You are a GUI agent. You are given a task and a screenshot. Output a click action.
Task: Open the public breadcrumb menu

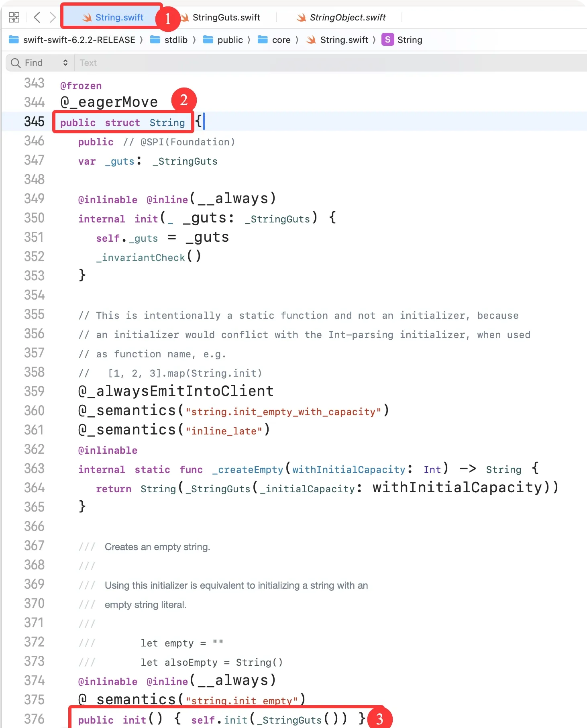230,40
